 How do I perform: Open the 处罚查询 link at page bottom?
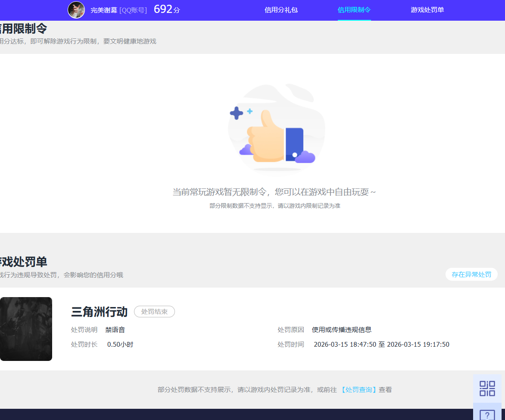tap(358, 389)
